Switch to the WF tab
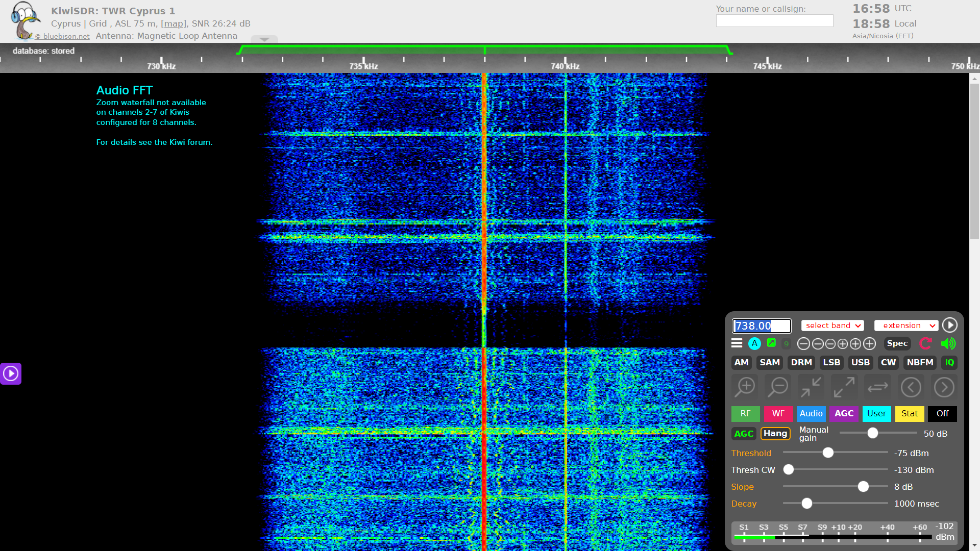 (x=778, y=414)
